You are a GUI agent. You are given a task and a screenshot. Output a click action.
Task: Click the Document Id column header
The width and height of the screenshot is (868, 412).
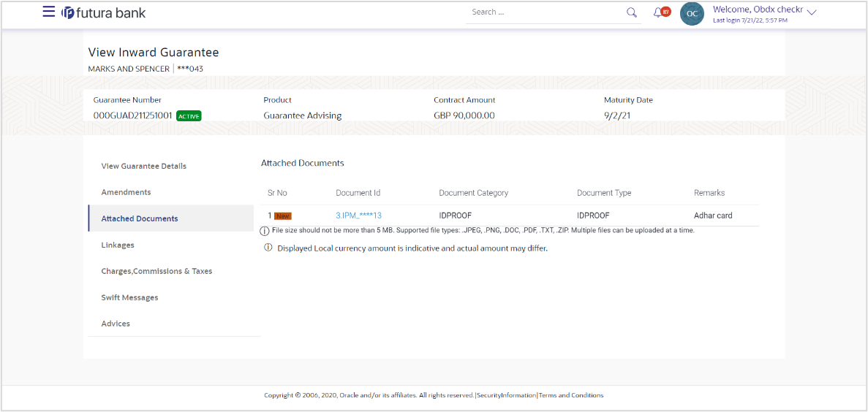tap(358, 193)
